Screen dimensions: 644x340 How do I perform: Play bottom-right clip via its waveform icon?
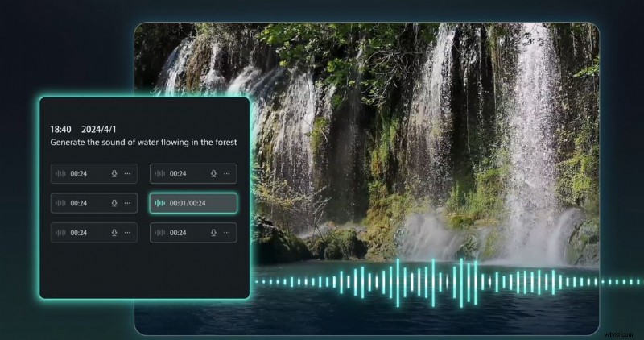[160, 233]
